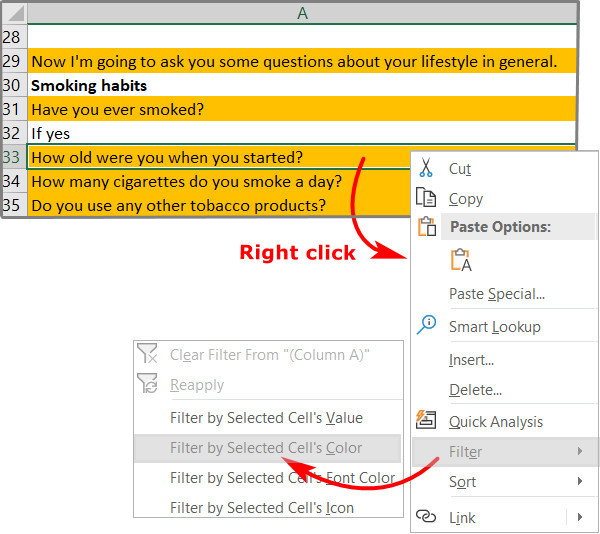Select Paste Special from context menu
The image size is (600, 534).
[x=497, y=294]
